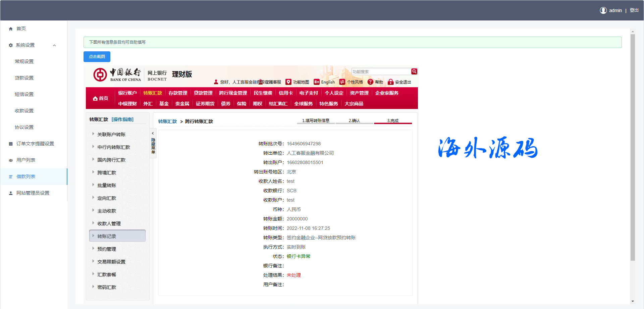This screenshot has width=644, height=309.
Task: Expand the 关联账户转账 tree item
Action: tap(93, 134)
